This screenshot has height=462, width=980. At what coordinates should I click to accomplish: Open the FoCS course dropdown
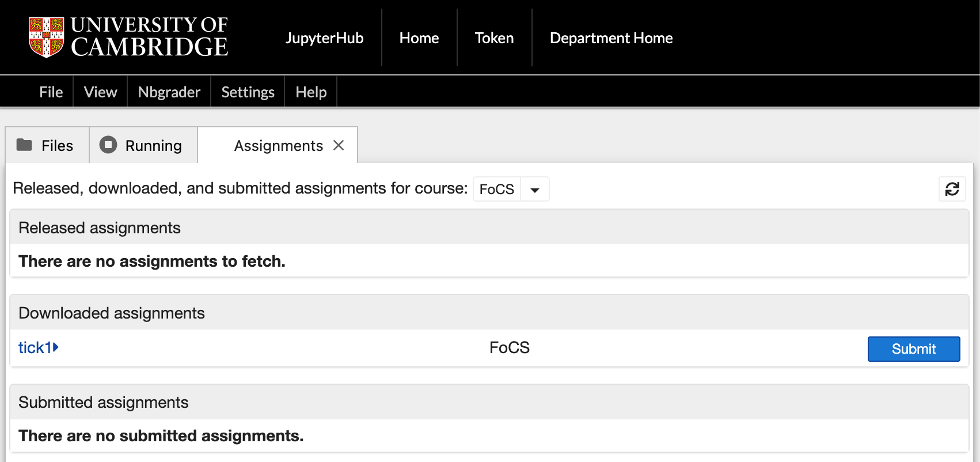click(496, 189)
